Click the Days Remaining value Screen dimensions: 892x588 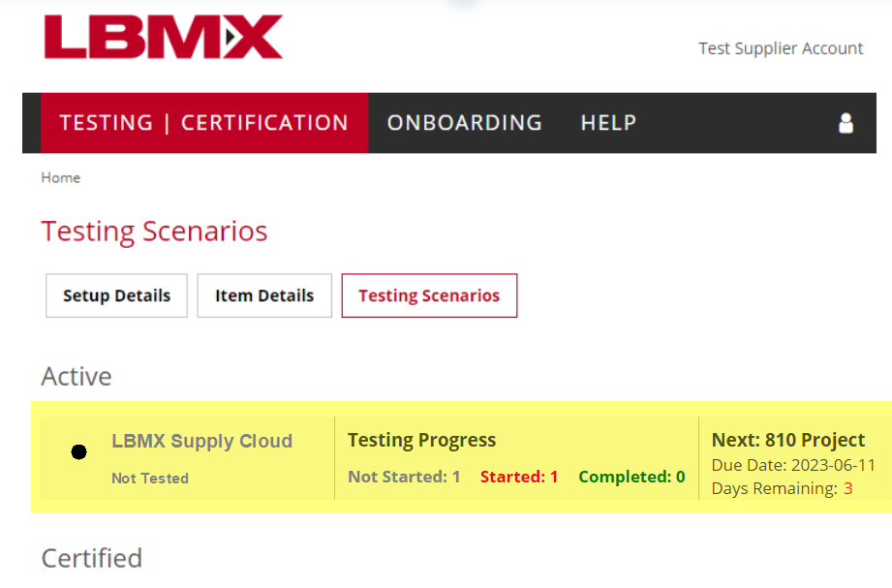click(x=848, y=488)
